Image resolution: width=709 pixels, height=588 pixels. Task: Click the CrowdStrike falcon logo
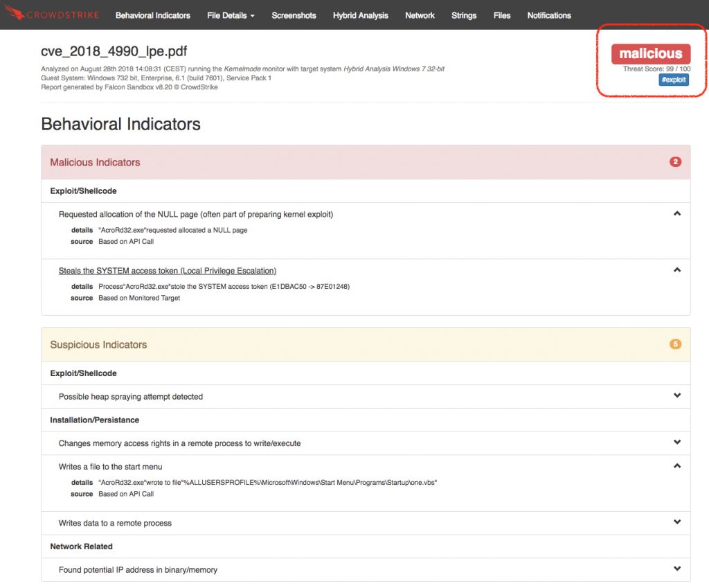click(x=51, y=14)
